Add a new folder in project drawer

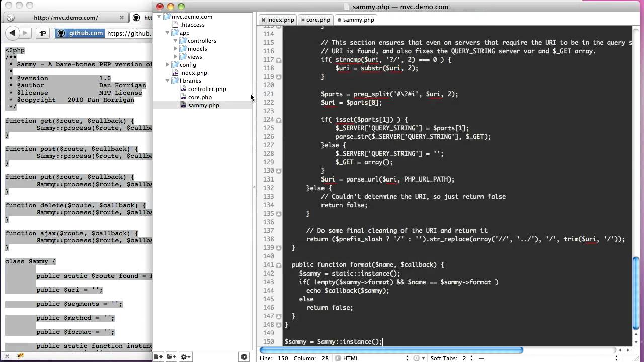point(171,357)
